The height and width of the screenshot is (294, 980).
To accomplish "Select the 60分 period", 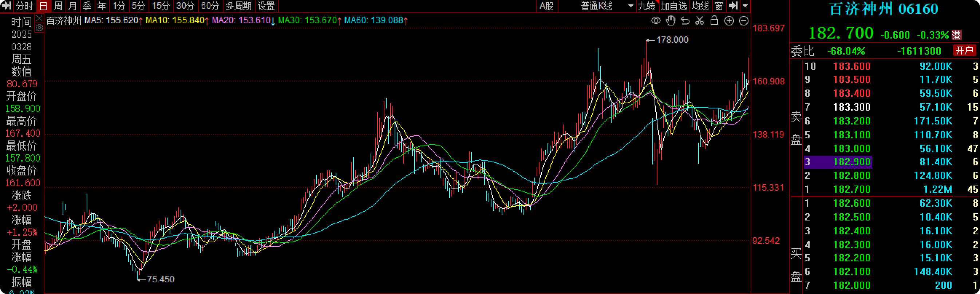I will click(210, 6).
